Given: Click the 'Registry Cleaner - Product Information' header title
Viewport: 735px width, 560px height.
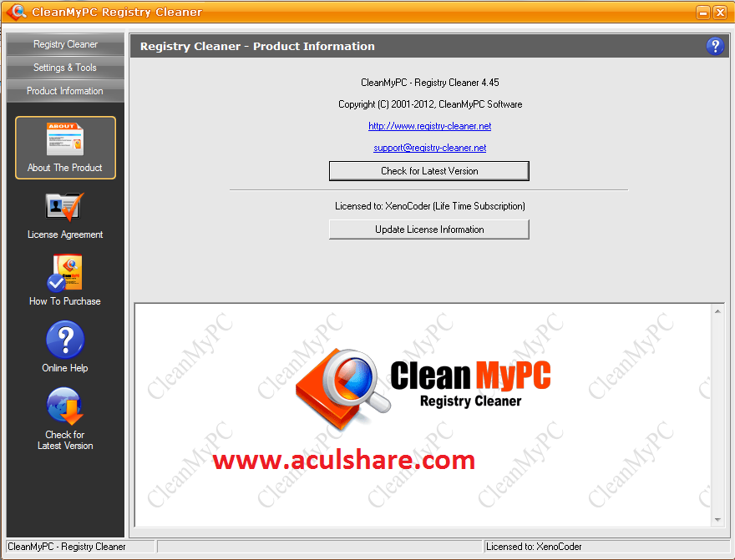Looking at the screenshot, I should 257,47.
